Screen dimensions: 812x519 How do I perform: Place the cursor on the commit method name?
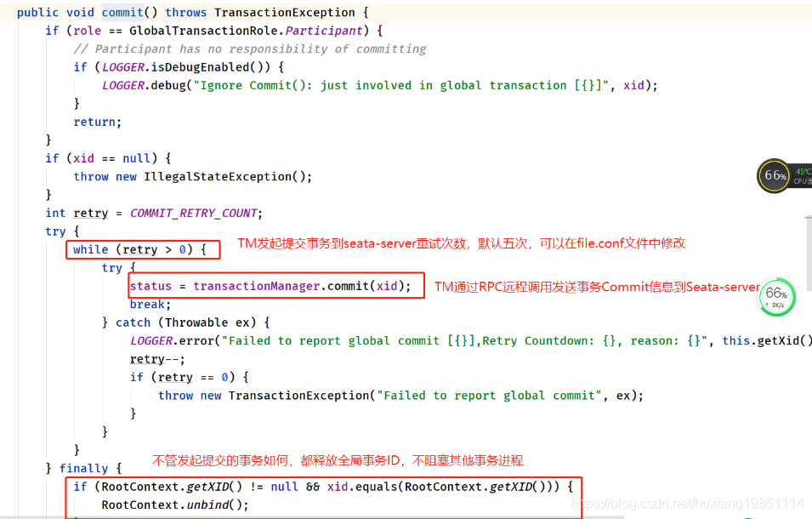pyautogui.click(x=122, y=13)
